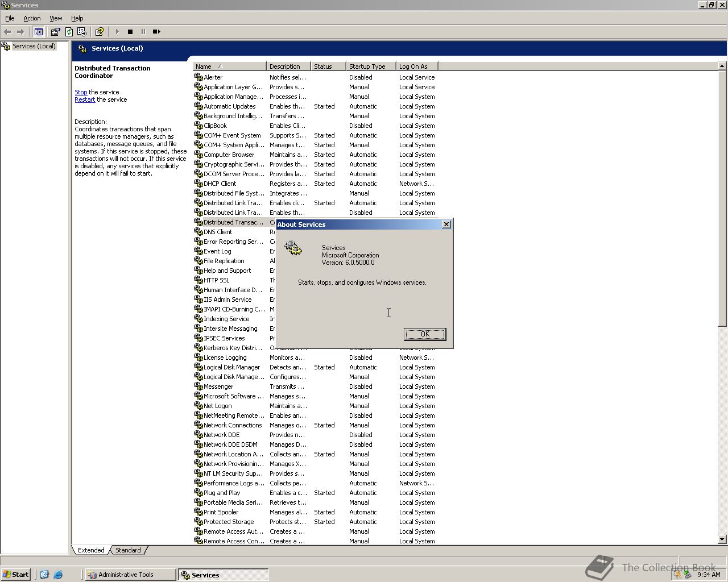
Task: Select the HTTP SSL service icon
Action: (x=198, y=280)
